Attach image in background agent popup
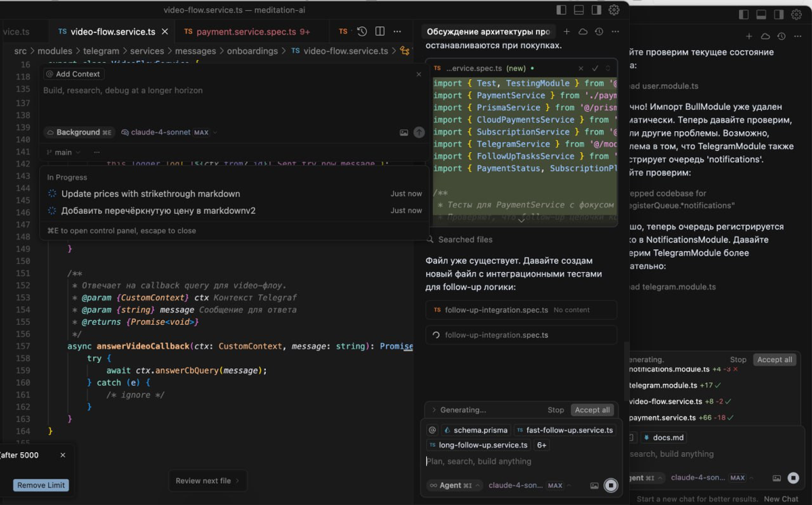This screenshot has width=812, height=505. click(404, 133)
